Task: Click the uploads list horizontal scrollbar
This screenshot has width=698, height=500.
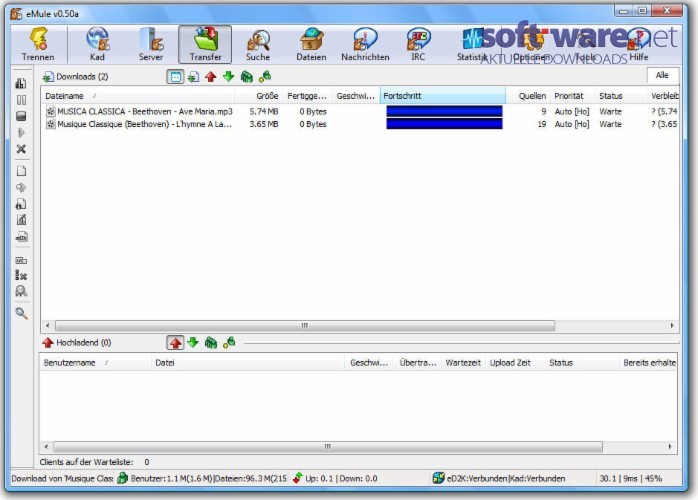Action: 328,446
